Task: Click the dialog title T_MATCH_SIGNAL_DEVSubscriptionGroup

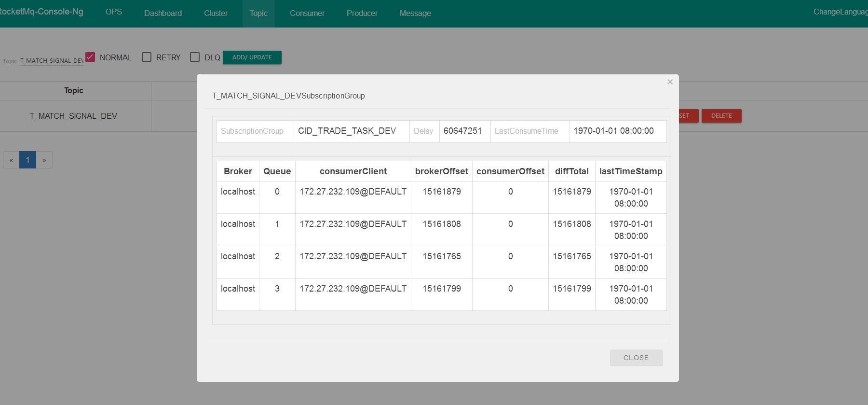Action: (288, 96)
